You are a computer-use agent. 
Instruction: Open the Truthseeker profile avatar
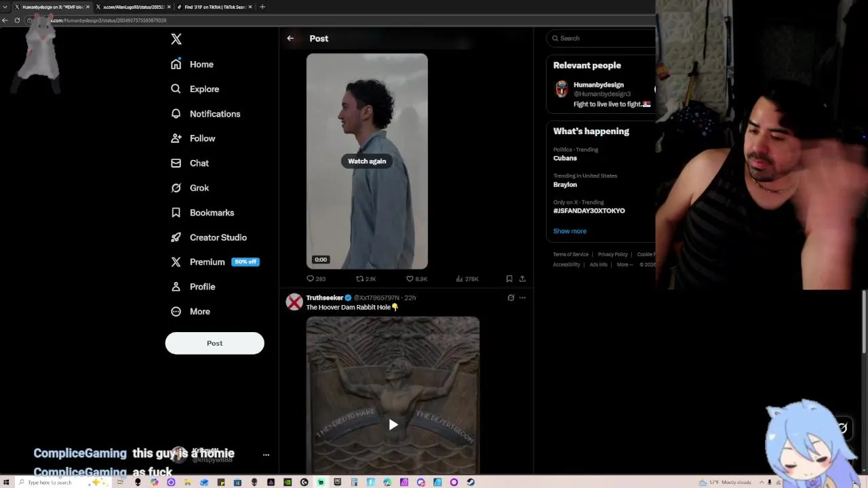pyautogui.click(x=294, y=302)
